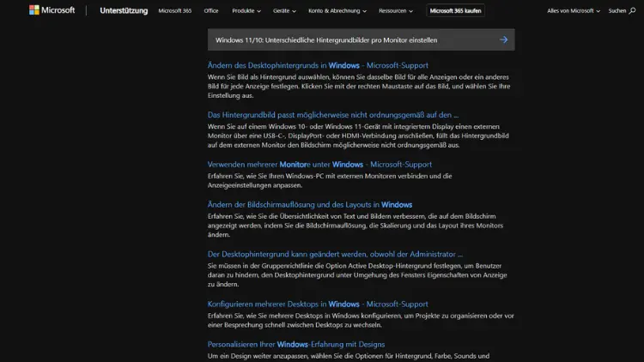Click snippet 'Erfahren Sie, wie Sie die Übersichtlichkeit'
Image resolution: width=644 pixels, height=362 pixels.
coord(355,226)
